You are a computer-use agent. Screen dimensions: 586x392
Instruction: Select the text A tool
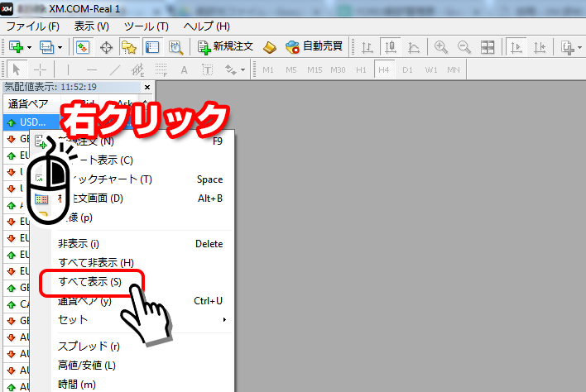184,69
